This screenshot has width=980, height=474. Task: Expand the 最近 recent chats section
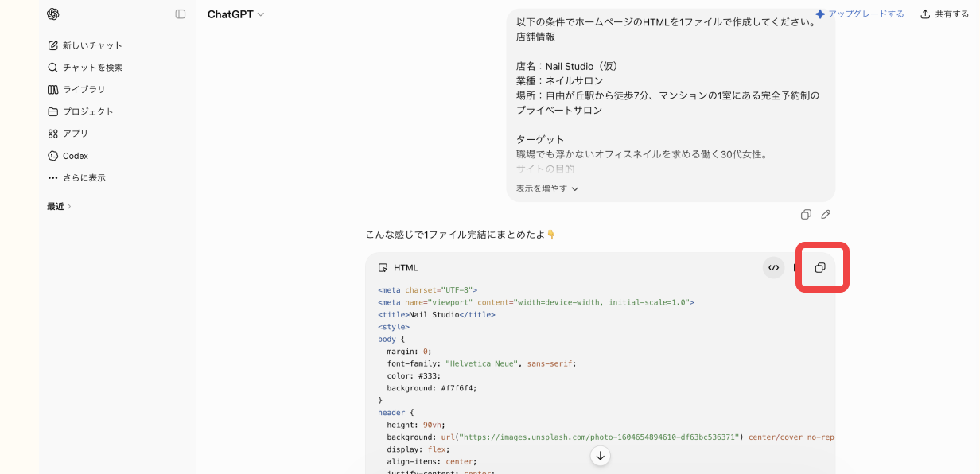[60, 206]
